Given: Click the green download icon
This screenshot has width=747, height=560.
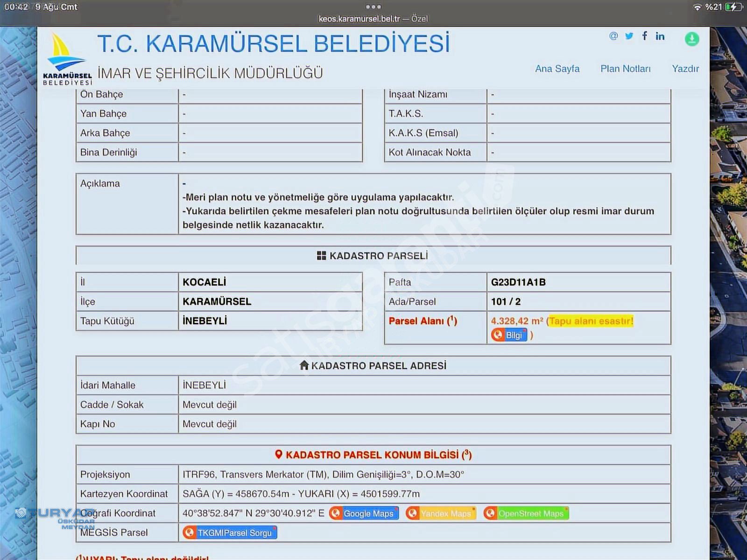Looking at the screenshot, I should [691, 39].
